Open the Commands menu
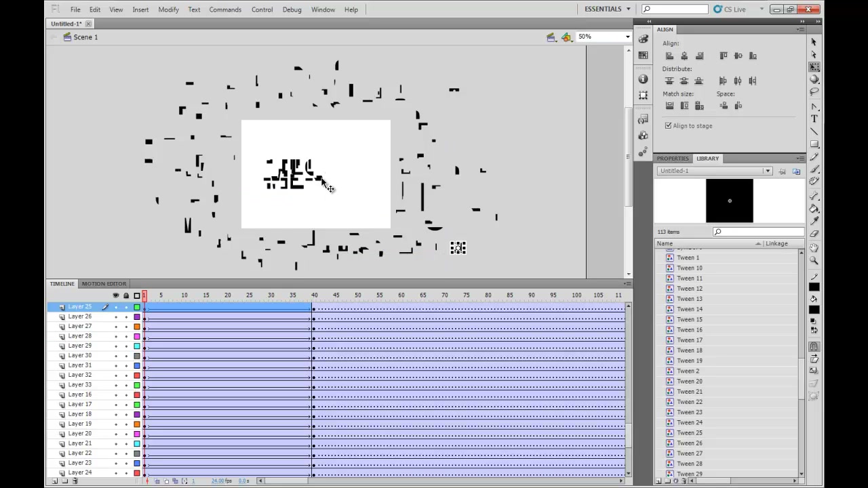 225,9
